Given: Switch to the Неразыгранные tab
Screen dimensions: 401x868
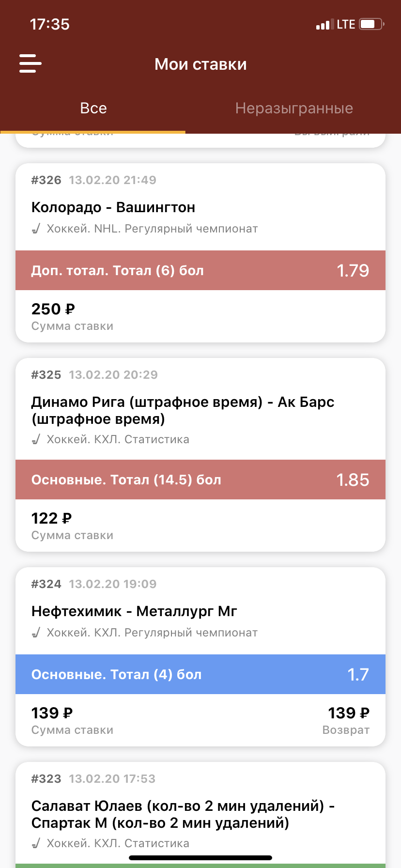Looking at the screenshot, I should (x=294, y=108).
